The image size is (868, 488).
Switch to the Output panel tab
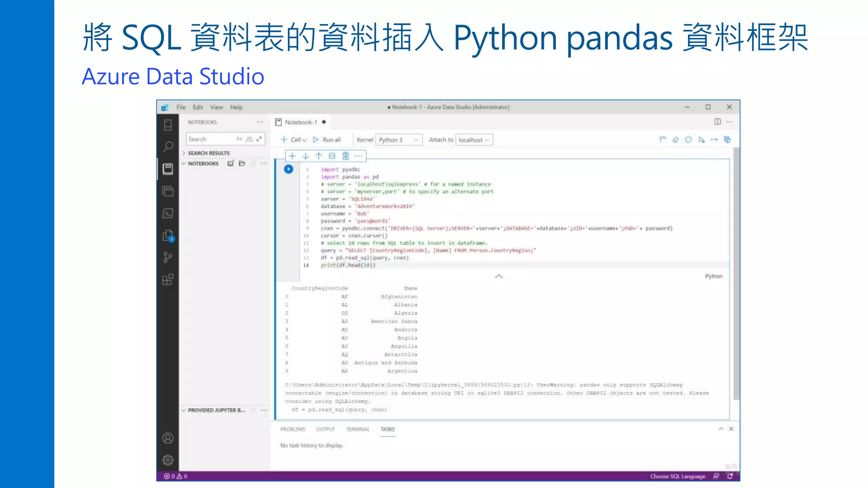(325, 429)
